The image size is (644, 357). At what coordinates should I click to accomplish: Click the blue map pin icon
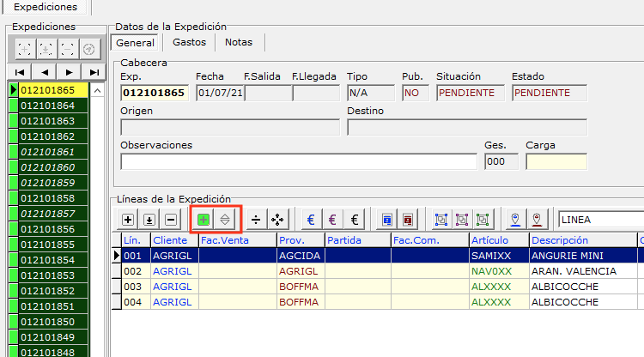pyautogui.click(x=518, y=220)
